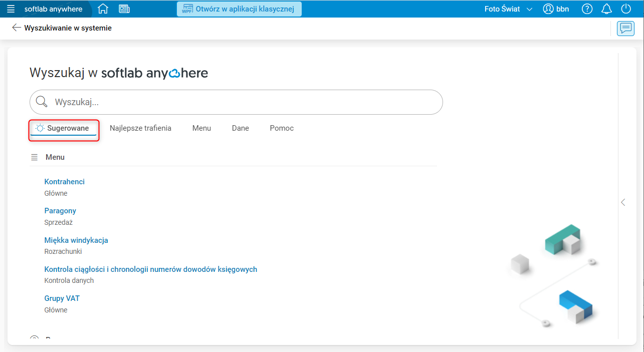Click the magnifying glass search icon

coord(42,102)
